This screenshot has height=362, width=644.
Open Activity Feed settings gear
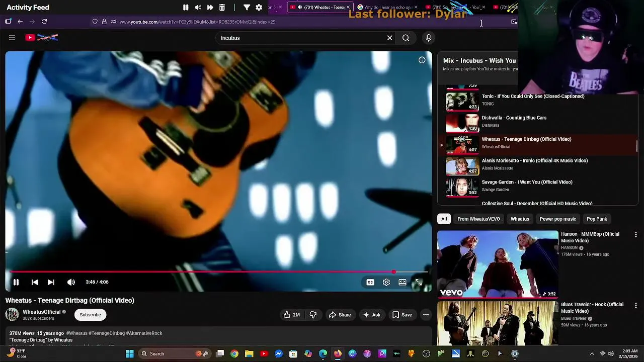[259, 8]
